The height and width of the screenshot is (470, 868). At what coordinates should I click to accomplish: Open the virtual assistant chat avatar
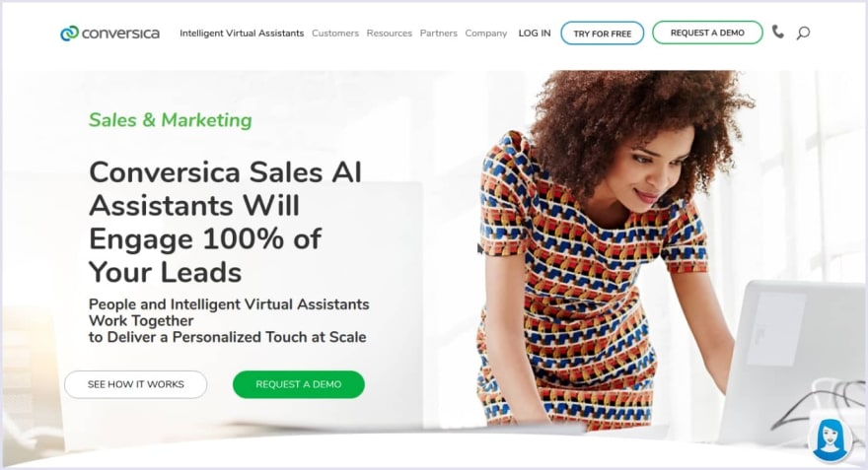pos(830,439)
